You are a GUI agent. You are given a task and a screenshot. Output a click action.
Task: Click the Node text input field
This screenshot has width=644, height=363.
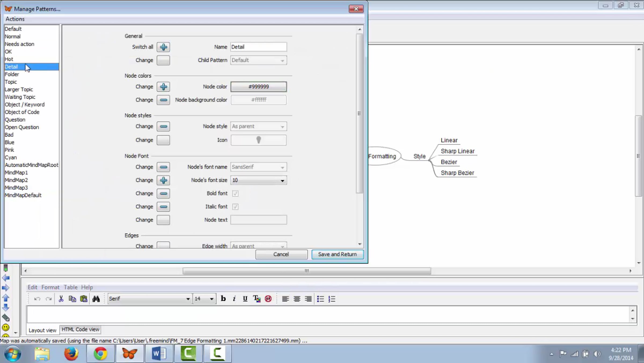258,220
